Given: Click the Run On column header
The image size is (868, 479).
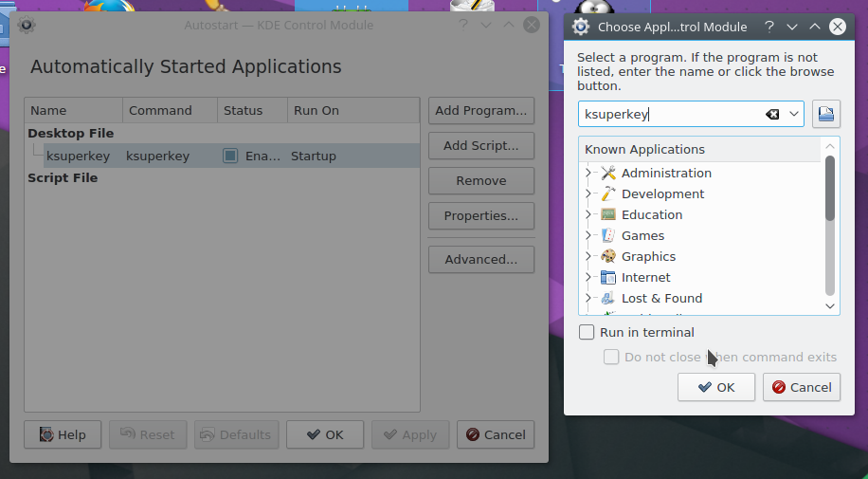Looking at the screenshot, I should [353, 110].
